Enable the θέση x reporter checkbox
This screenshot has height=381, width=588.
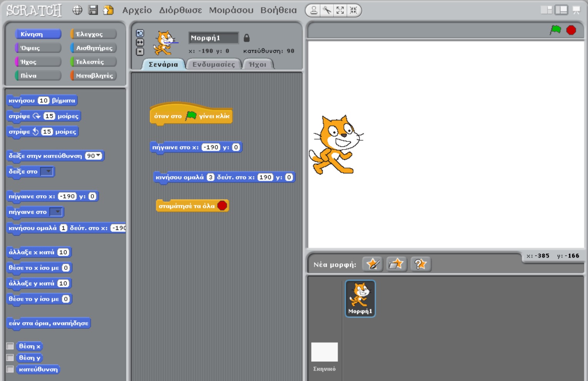pos(10,346)
